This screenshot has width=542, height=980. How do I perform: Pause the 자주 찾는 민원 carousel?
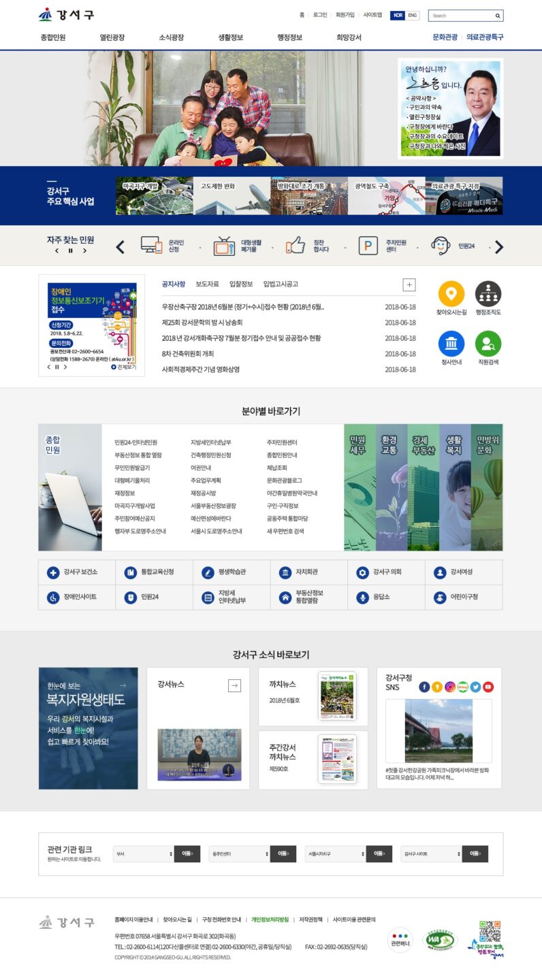pyautogui.click(x=70, y=251)
